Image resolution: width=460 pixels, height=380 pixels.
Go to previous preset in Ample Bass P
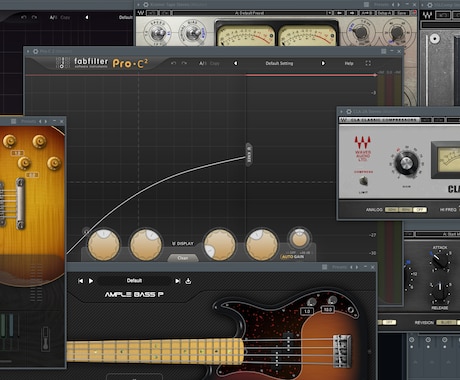click(80, 281)
